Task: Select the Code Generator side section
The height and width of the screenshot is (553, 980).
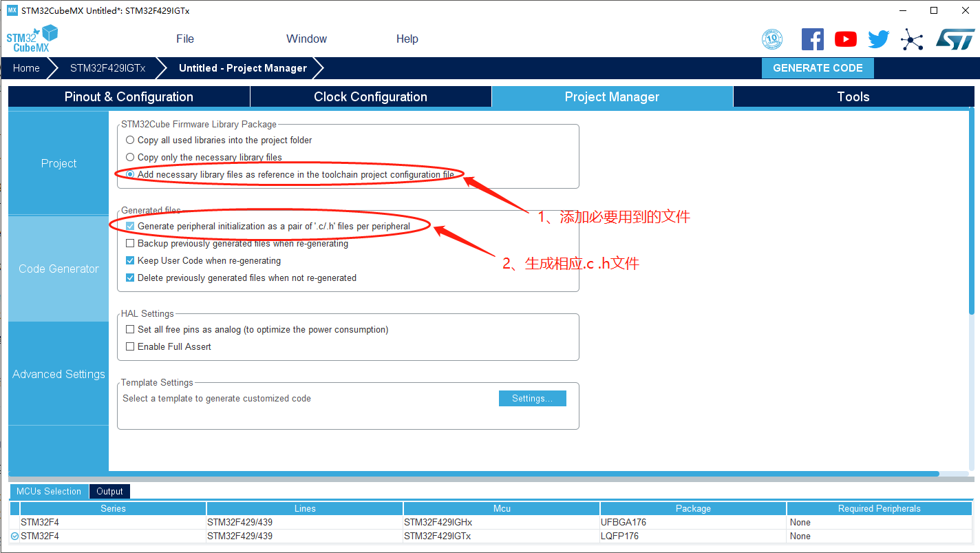Action: [x=58, y=269]
